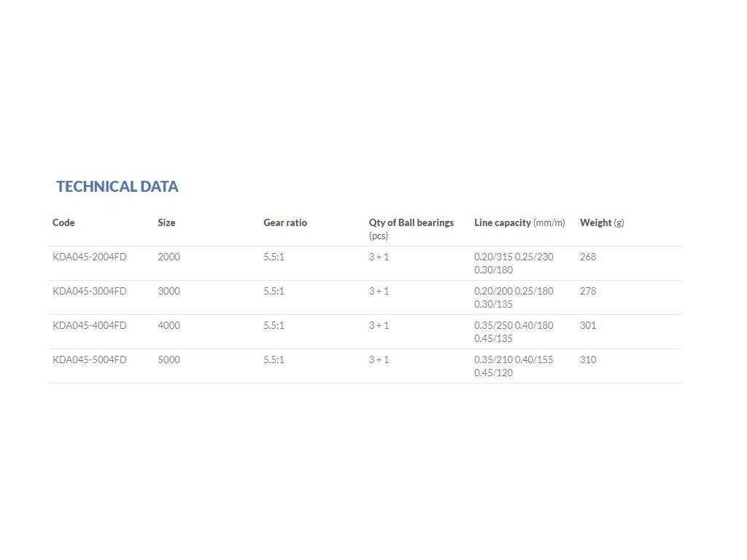Select the Gear ratio column header
Viewport: 747px width, 560px height.
coord(285,222)
